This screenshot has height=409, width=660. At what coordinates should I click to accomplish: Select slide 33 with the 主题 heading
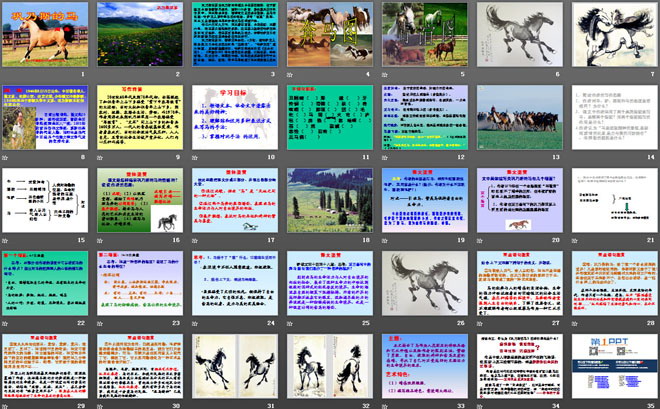pyautogui.click(x=422, y=365)
